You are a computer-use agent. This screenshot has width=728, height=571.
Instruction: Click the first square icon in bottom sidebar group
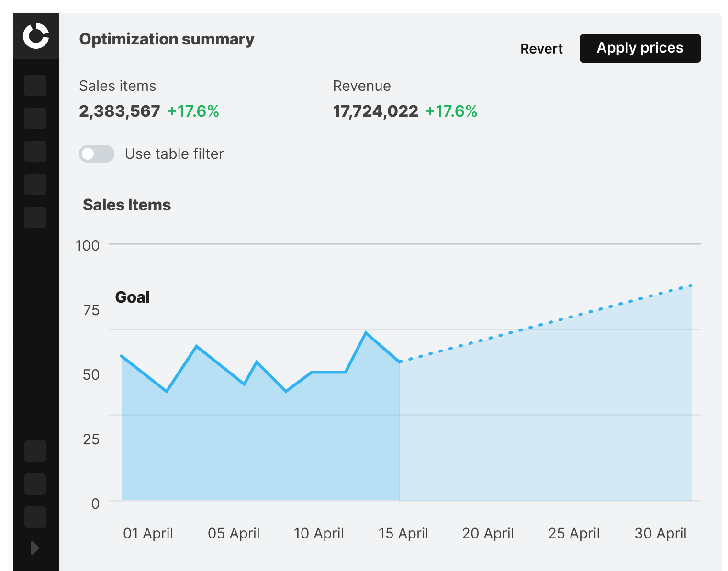pos(35,451)
